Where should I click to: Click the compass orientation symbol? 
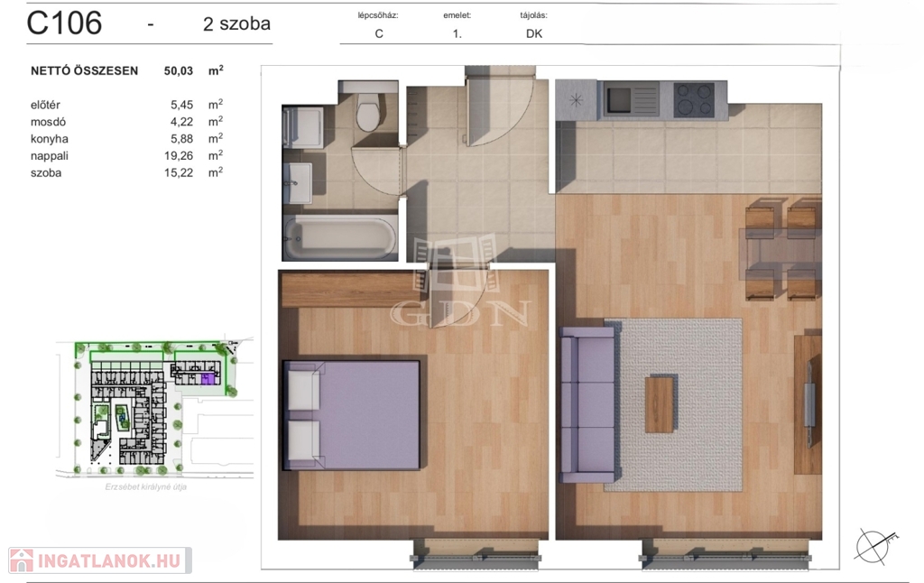pos(876,544)
